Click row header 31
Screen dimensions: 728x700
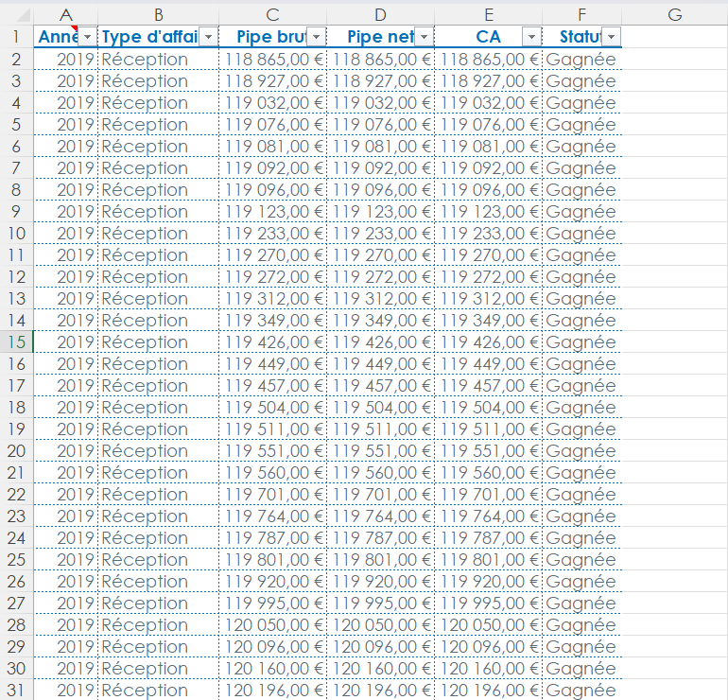click(x=16, y=691)
